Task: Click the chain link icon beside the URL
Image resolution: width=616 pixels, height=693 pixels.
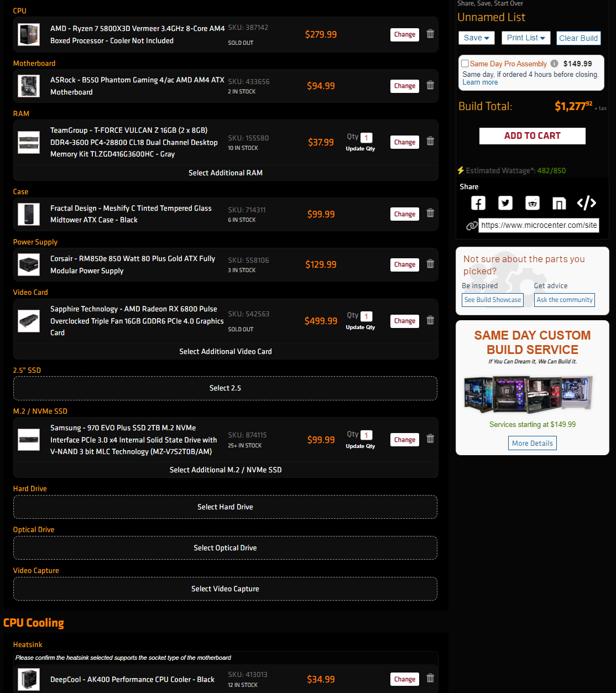Action: click(x=471, y=226)
